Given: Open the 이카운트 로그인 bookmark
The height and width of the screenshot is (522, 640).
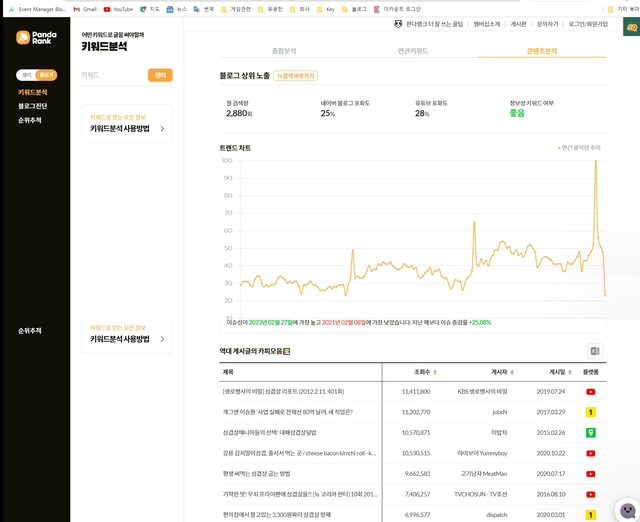Looking at the screenshot, I should [397, 9].
